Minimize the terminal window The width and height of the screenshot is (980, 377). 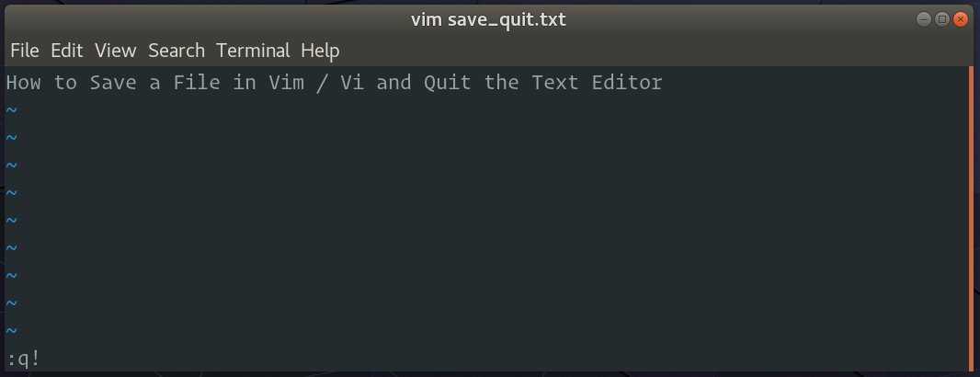coord(923,19)
